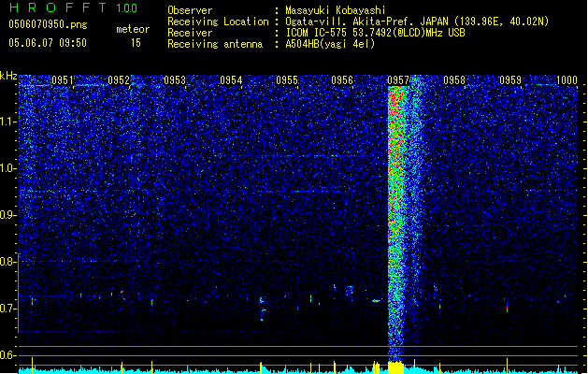Screen dimensions: 588x374
Task: Click the 0957 time marker
Action: pyautogui.click(x=398, y=80)
